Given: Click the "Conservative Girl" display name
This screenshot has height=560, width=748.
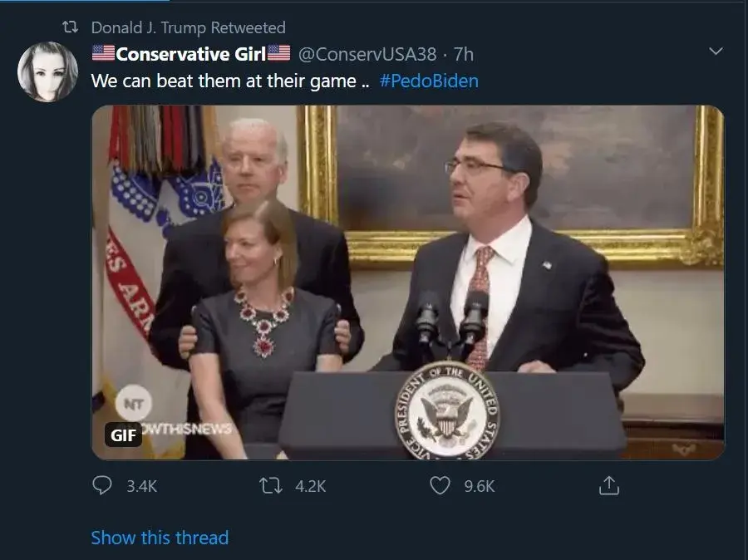Looking at the screenshot, I should 190,55.
